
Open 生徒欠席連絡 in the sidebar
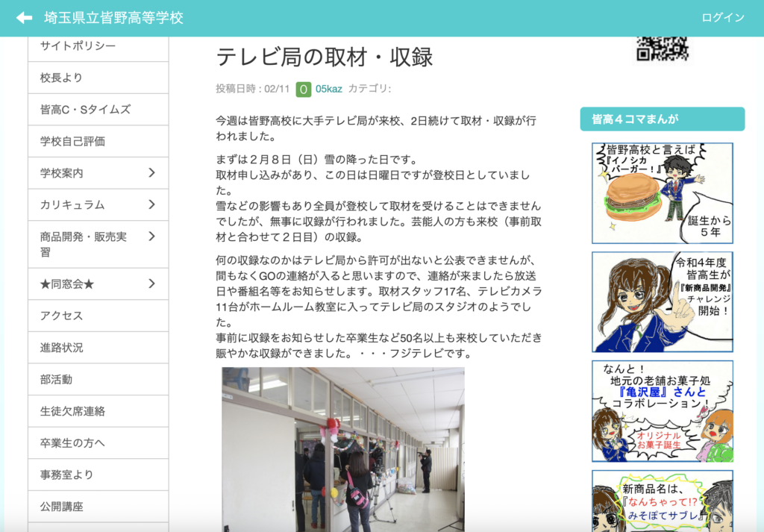pos(72,411)
